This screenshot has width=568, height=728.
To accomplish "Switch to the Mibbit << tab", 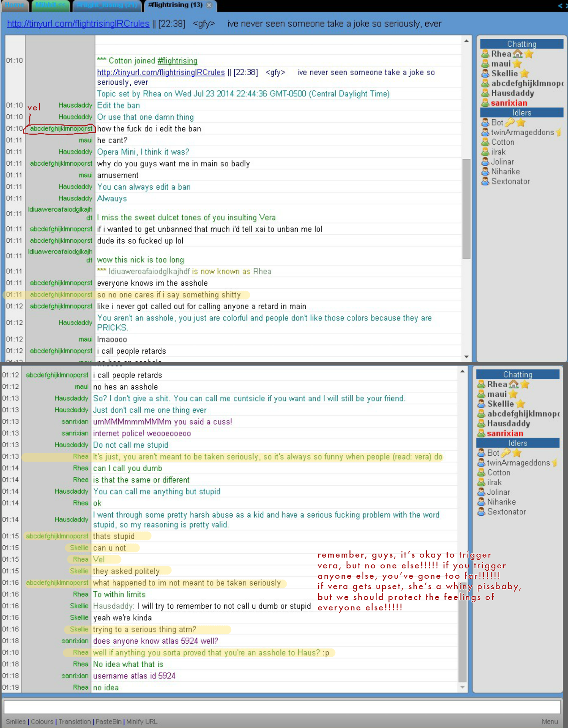I will 50,5.
